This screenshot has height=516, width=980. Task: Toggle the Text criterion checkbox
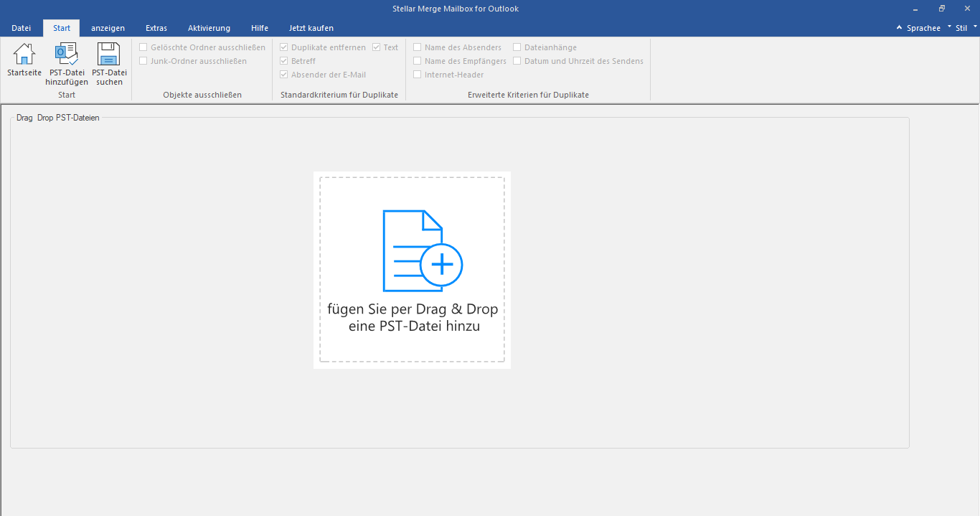click(x=377, y=47)
